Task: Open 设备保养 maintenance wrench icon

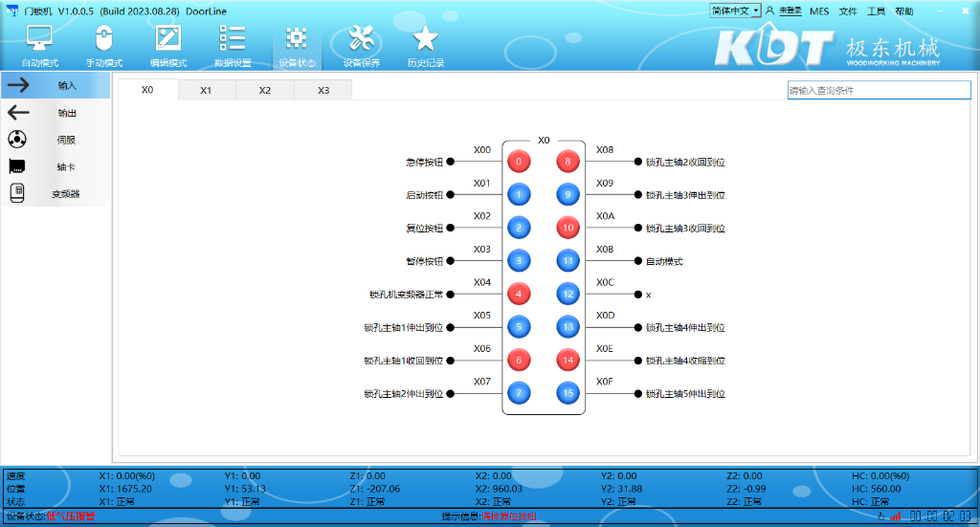Action: coord(361,40)
